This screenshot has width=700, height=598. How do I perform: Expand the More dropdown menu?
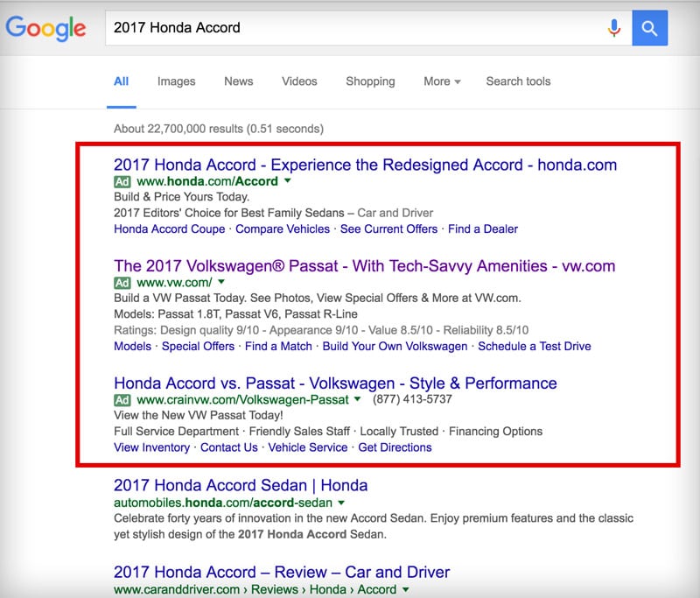(442, 81)
